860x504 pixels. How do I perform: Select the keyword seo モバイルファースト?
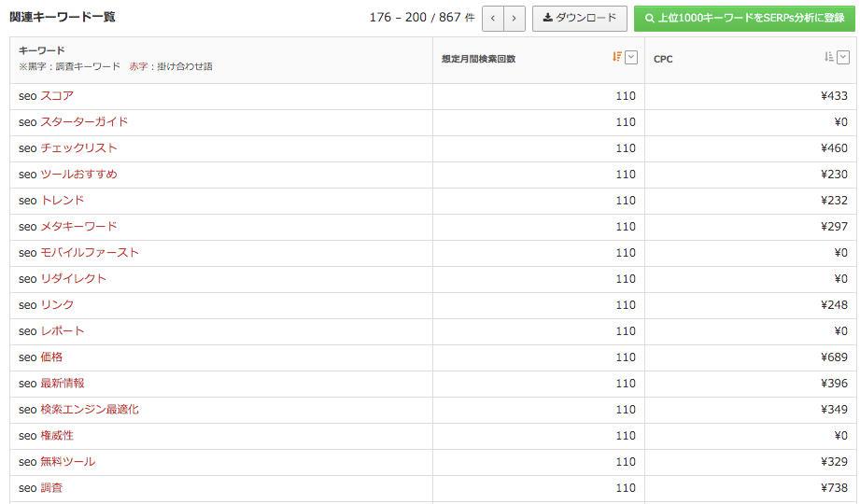coord(79,253)
